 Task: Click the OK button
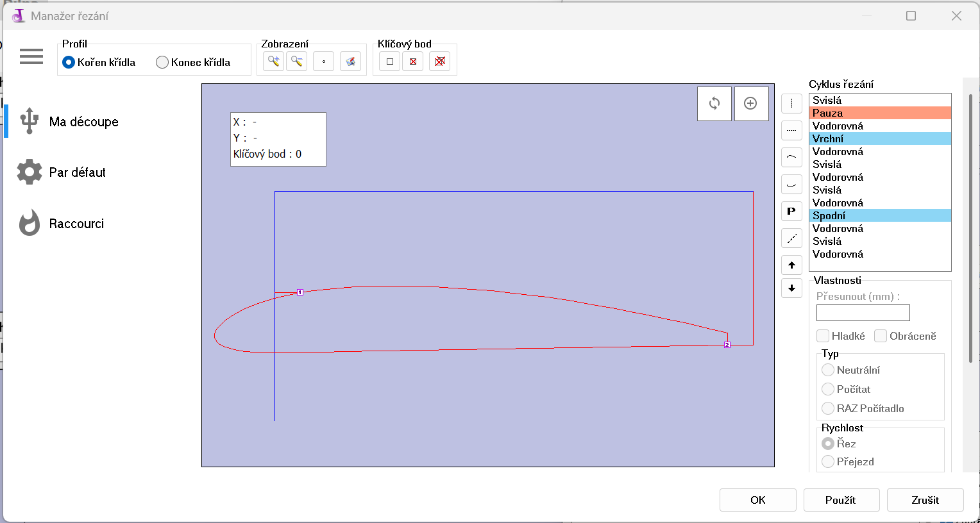pyautogui.click(x=757, y=500)
